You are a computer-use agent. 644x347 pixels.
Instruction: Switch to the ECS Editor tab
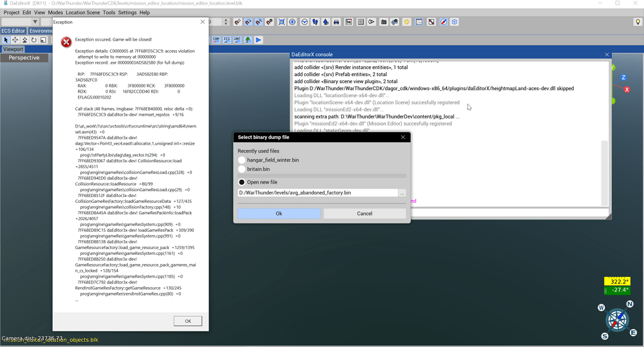click(x=13, y=31)
